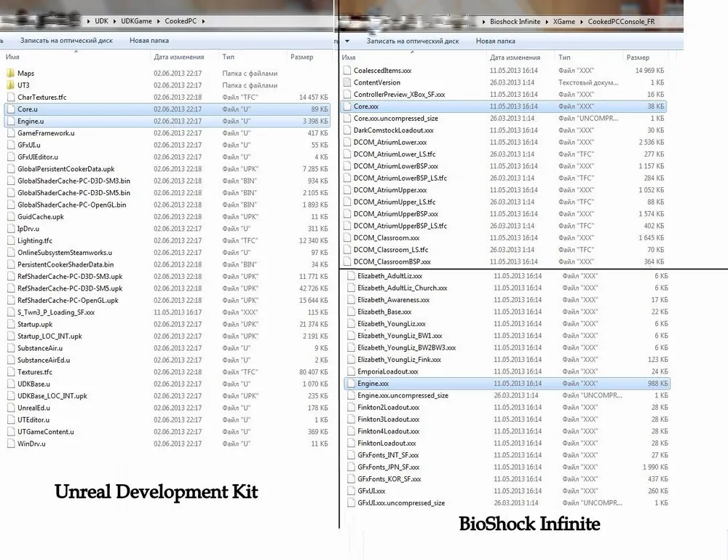Image resolution: width=728 pixels, height=560 pixels.
Task: Open the Maps folder icon
Action: point(10,74)
